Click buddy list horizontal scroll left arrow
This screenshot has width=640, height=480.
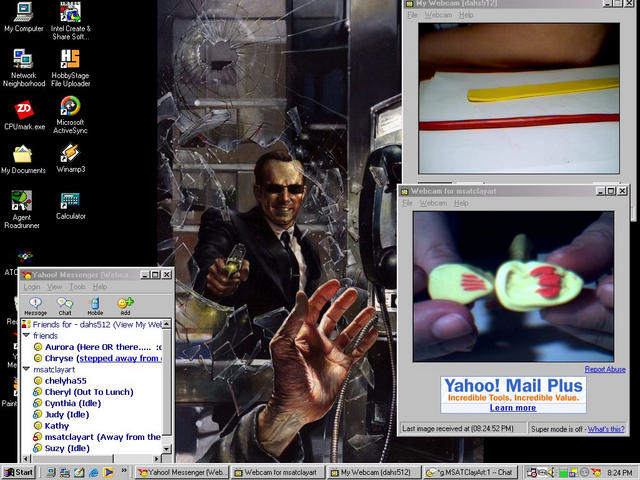click(27, 458)
